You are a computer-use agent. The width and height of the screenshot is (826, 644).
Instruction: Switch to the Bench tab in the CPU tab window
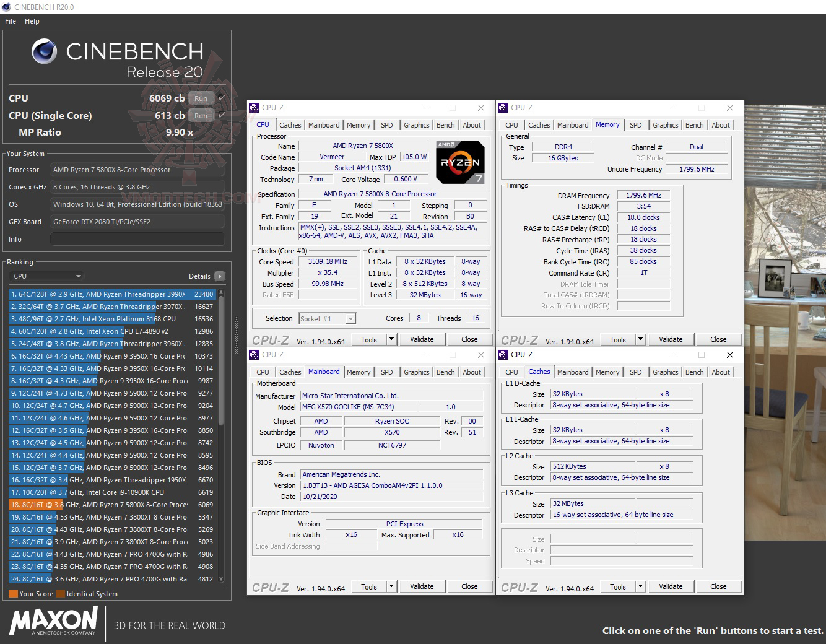pyautogui.click(x=445, y=125)
